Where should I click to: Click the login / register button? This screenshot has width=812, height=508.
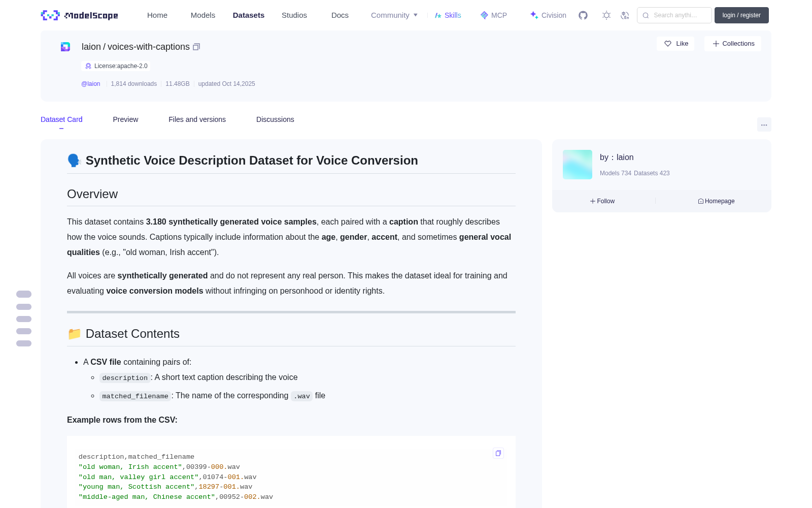(x=741, y=15)
